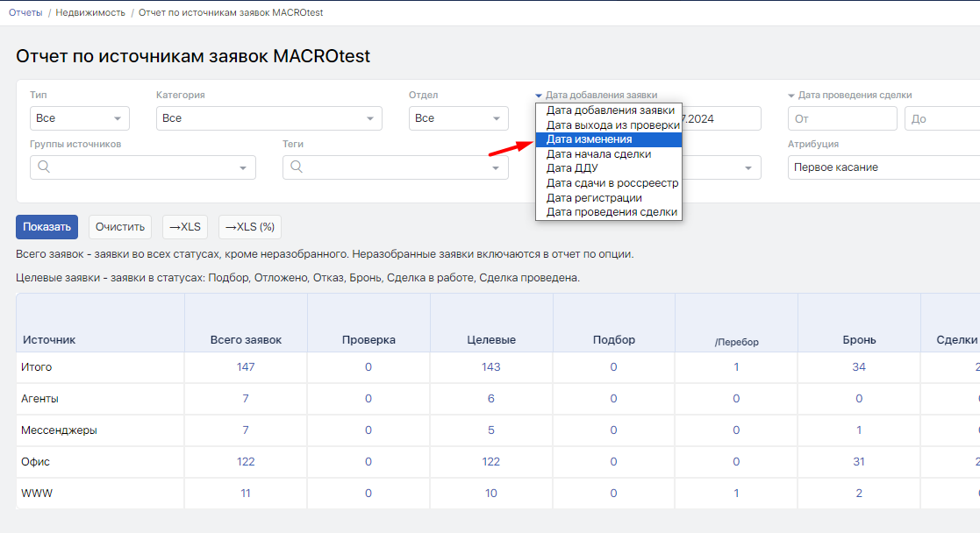Toggle Дата проведения сделки label selector

point(849,95)
